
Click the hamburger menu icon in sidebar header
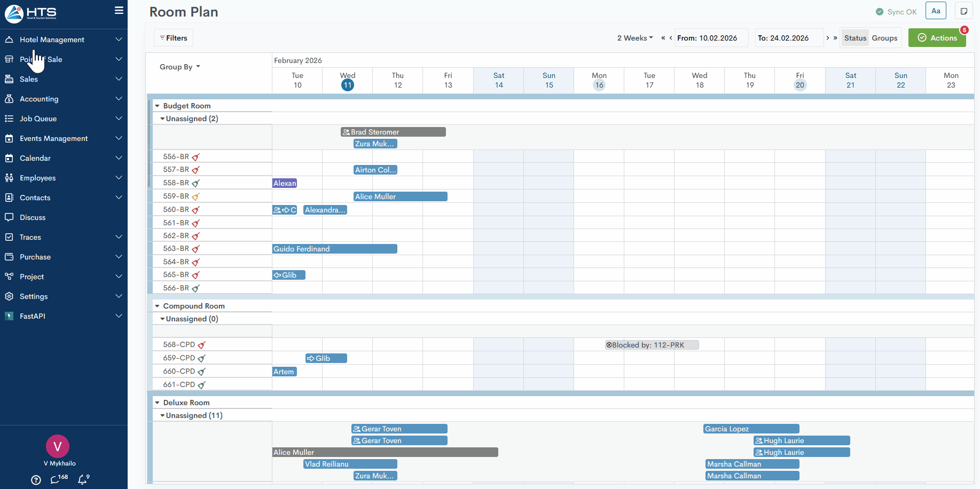pyautogui.click(x=119, y=11)
